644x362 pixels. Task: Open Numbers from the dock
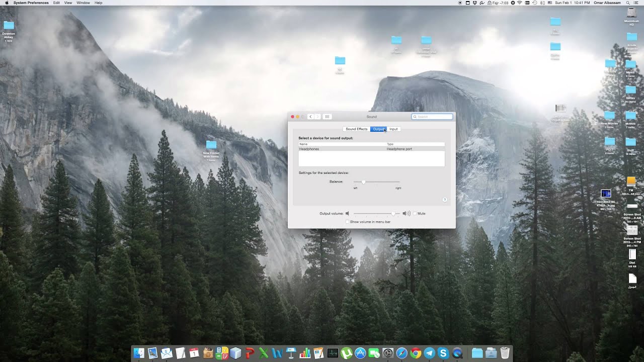[305, 353]
